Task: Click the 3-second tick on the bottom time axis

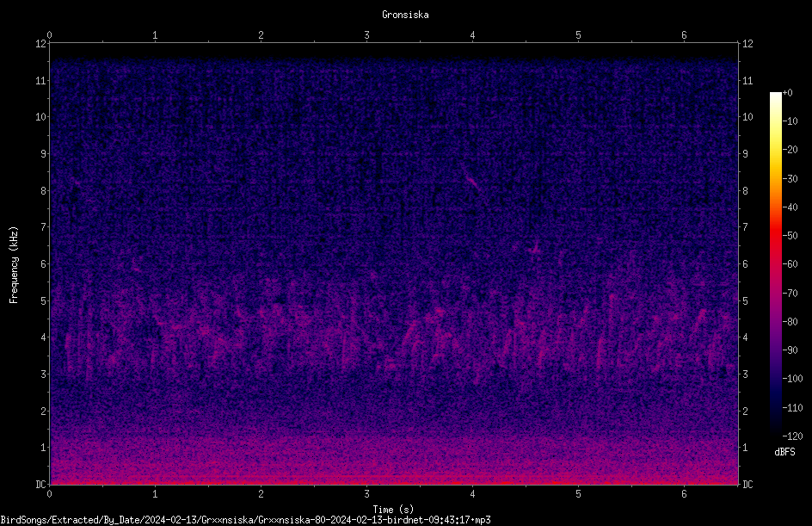Action: [x=366, y=494]
